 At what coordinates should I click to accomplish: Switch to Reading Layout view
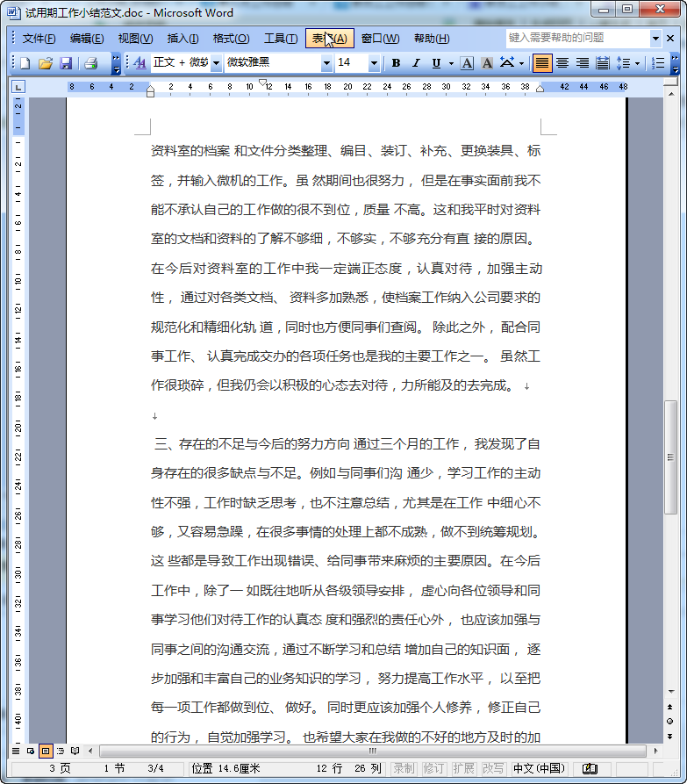[75, 751]
